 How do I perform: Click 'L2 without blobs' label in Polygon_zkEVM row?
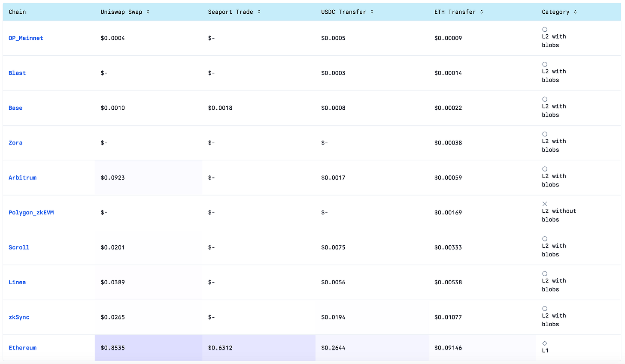pos(559,215)
